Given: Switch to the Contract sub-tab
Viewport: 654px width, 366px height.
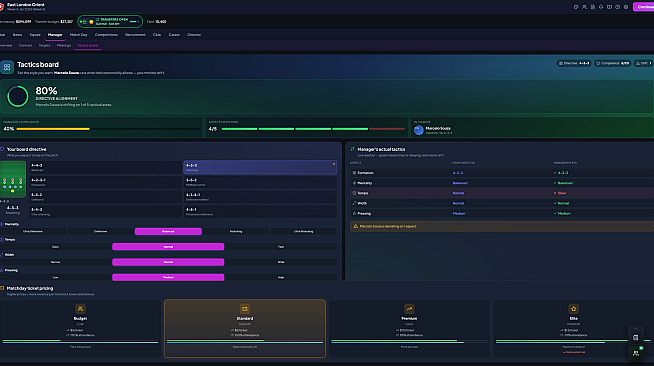Looking at the screenshot, I should click(x=25, y=45).
